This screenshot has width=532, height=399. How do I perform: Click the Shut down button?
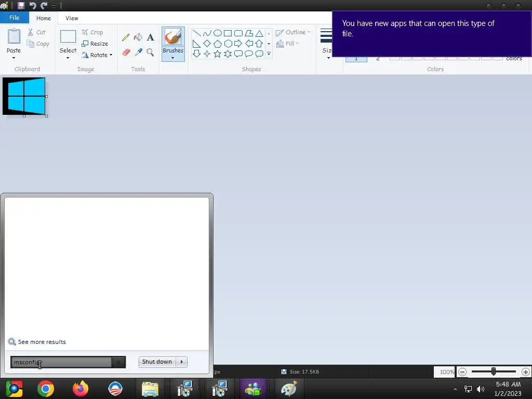(157, 362)
